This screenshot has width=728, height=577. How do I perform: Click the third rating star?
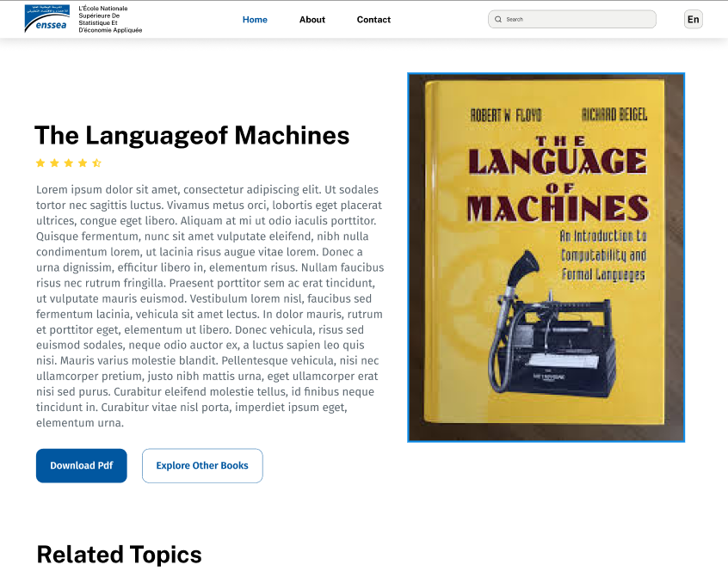(68, 163)
